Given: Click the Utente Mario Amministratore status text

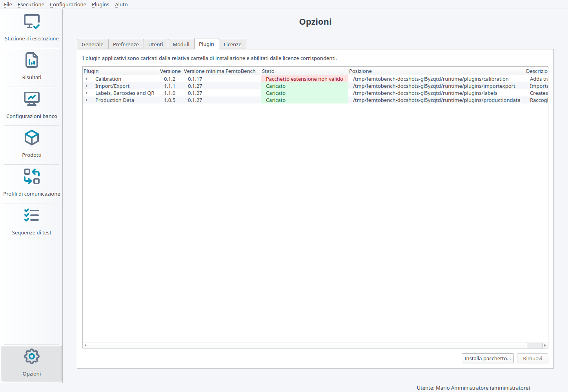Looking at the screenshot, I should coord(473,388).
